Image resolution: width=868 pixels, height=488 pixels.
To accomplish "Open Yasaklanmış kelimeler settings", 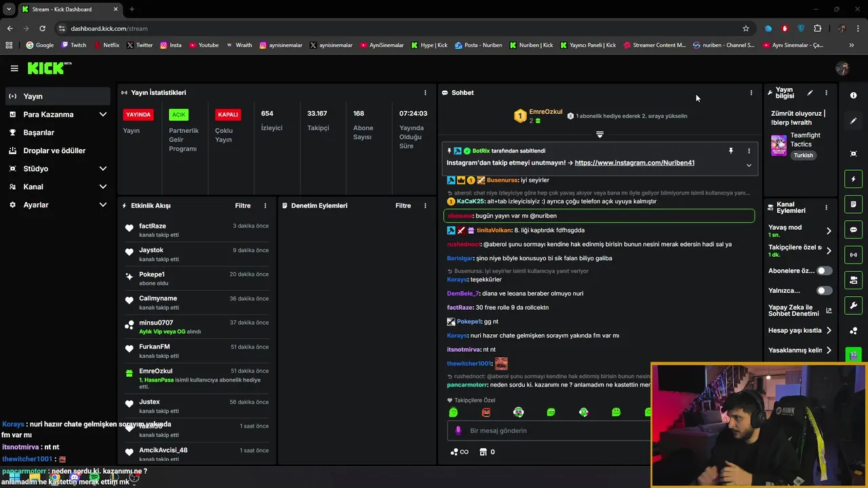I will tap(800, 350).
